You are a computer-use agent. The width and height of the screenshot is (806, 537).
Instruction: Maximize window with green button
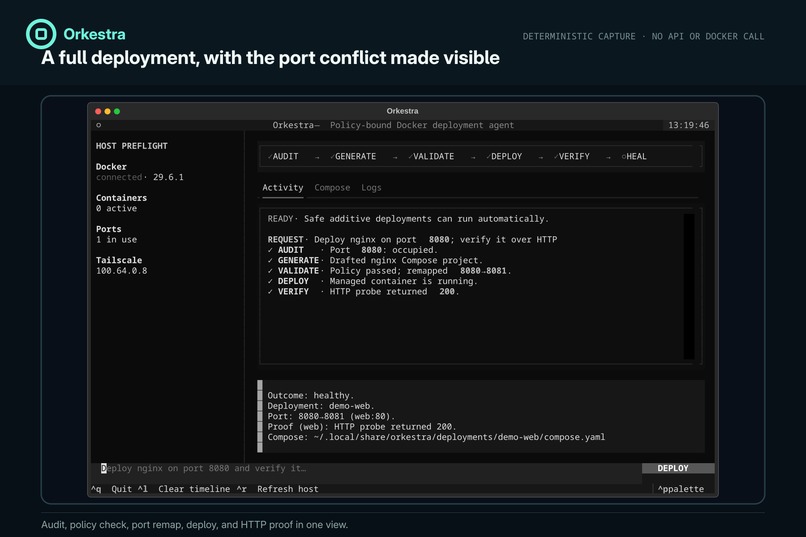pyautogui.click(x=117, y=111)
